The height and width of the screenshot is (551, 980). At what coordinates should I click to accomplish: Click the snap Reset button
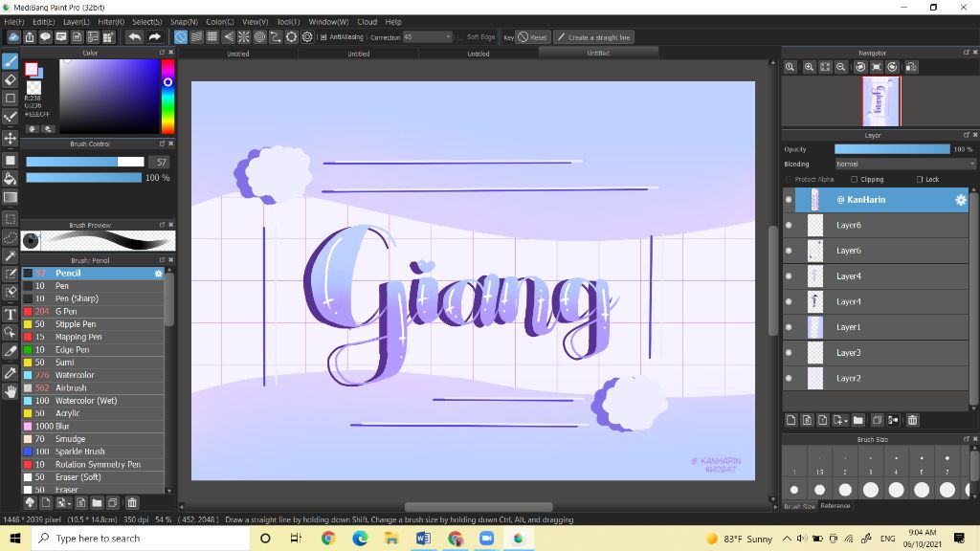coord(533,37)
